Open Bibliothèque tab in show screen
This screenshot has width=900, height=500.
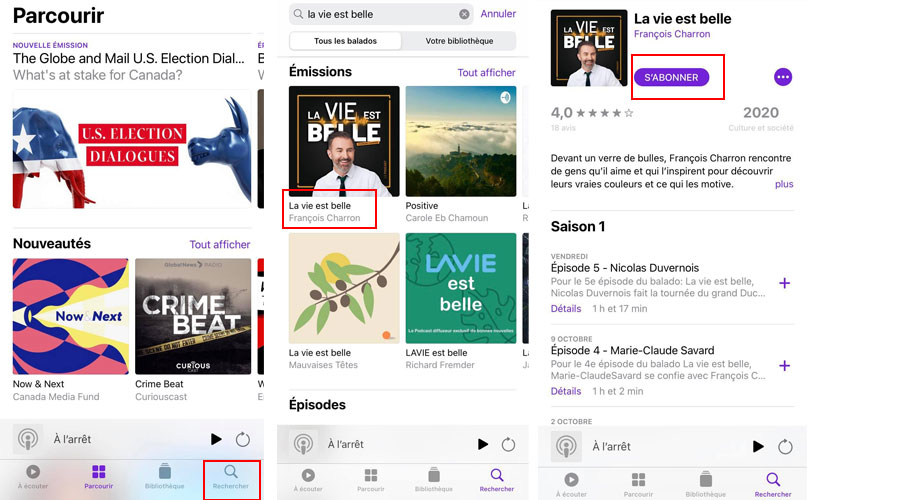(705, 485)
